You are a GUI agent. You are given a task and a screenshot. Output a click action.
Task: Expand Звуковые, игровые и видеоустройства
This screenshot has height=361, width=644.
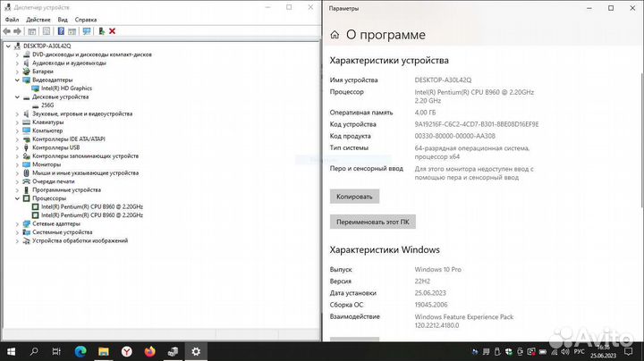tap(17, 113)
